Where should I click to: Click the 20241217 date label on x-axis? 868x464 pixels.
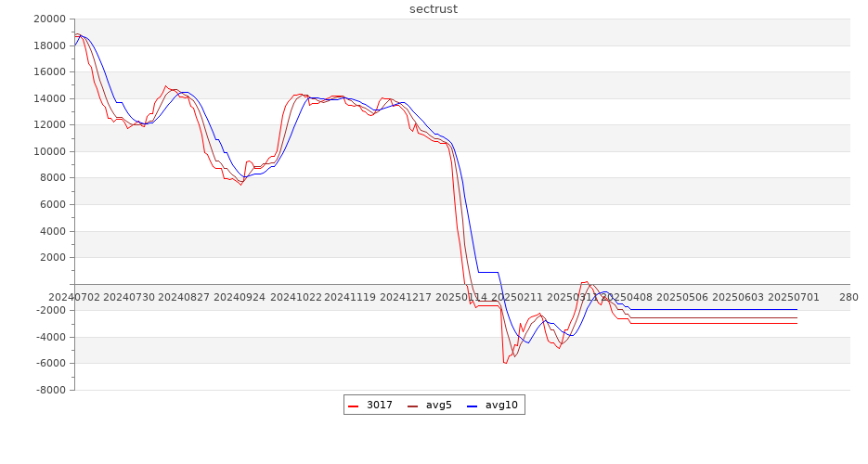405,297
